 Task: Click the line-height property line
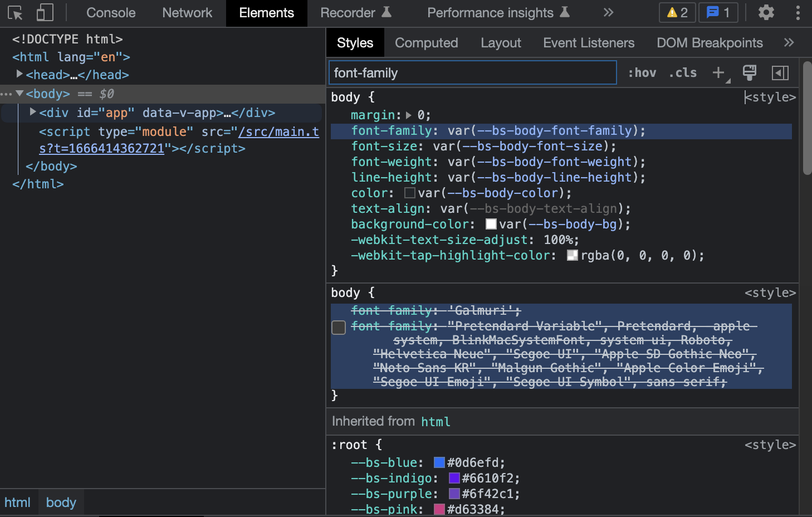[x=498, y=177]
